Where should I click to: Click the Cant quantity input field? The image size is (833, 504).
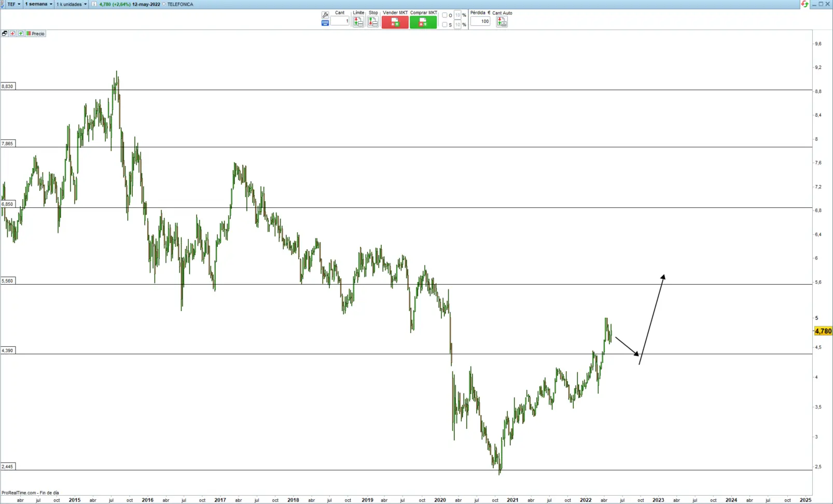click(340, 21)
